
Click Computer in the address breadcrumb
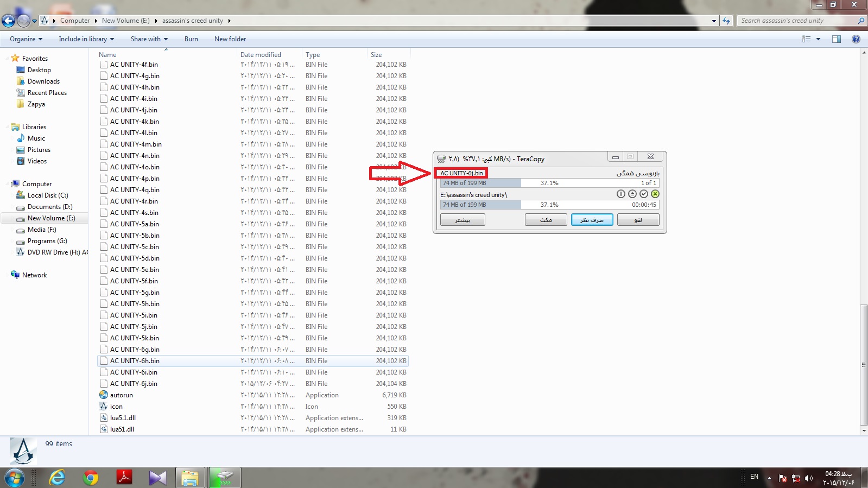tap(75, 21)
